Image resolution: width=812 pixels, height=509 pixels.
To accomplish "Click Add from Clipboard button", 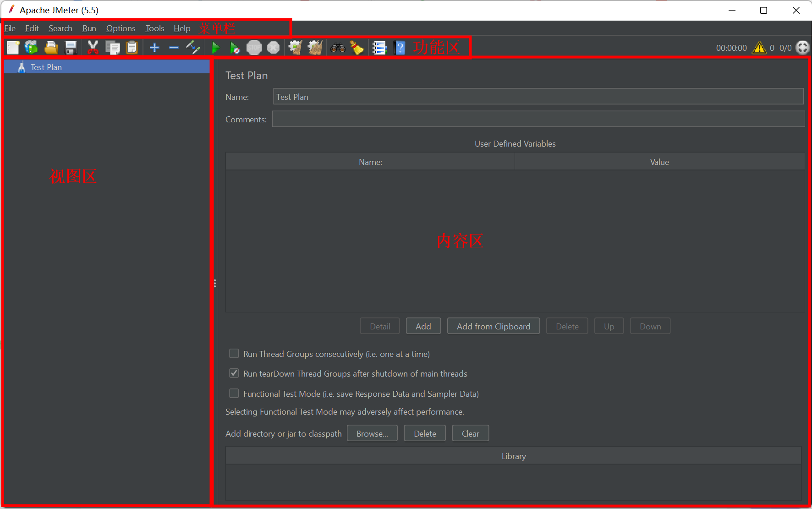I will click(494, 326).
